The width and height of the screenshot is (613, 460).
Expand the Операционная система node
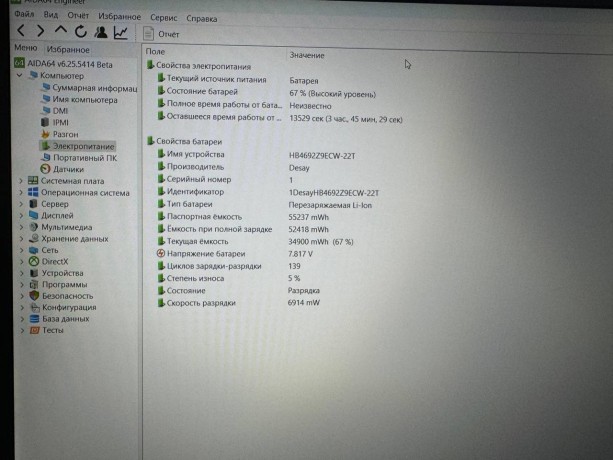pos(21,192)
